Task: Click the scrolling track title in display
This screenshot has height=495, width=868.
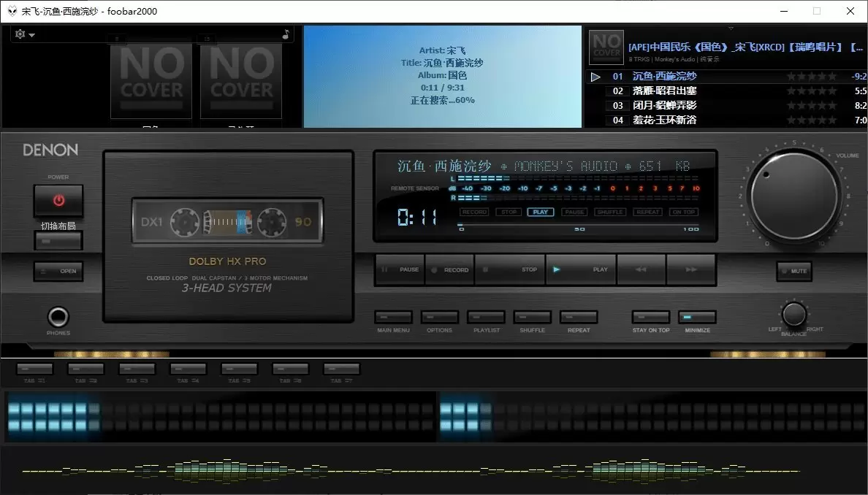Action: [x=544, y=166]
